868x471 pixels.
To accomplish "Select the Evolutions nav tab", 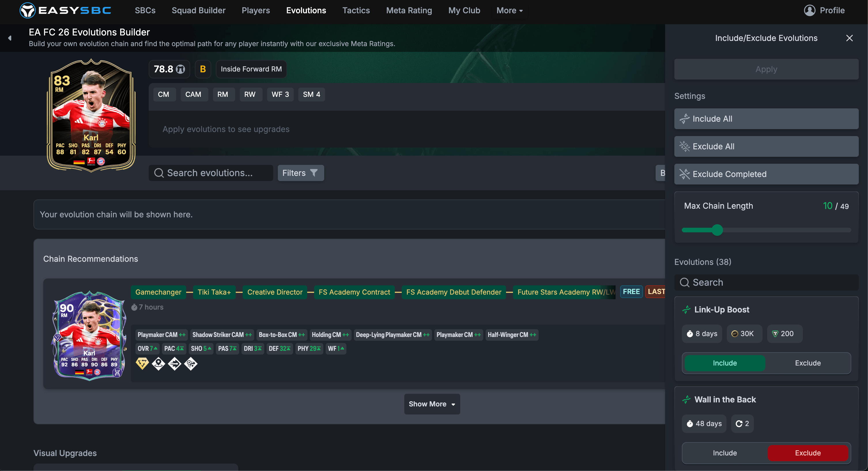I will (306, 10).
